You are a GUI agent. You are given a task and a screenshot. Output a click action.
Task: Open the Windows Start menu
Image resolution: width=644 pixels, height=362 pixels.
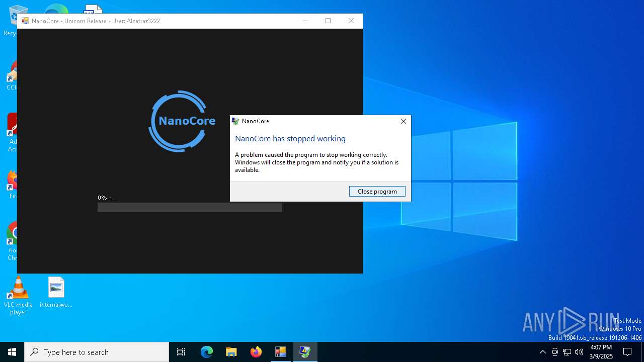pos(12,352)
